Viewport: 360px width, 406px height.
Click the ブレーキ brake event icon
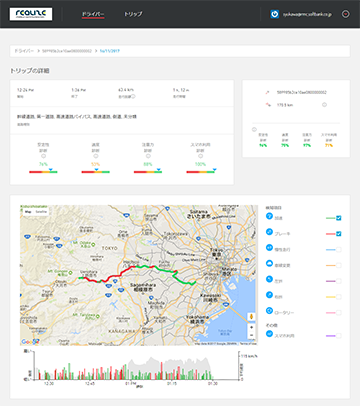pyautogui.click(x=269, y=232)
